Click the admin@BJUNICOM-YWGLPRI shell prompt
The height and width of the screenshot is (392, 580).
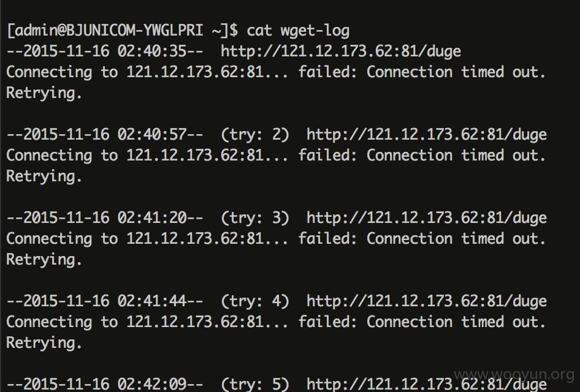point(123,30)
